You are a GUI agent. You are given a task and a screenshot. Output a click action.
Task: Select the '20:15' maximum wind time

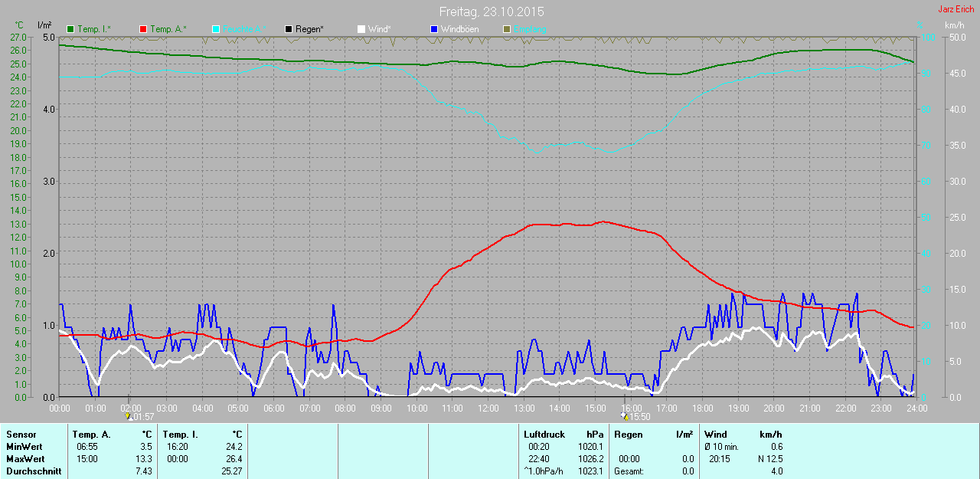pyautogui.click(x=720, y=459)
